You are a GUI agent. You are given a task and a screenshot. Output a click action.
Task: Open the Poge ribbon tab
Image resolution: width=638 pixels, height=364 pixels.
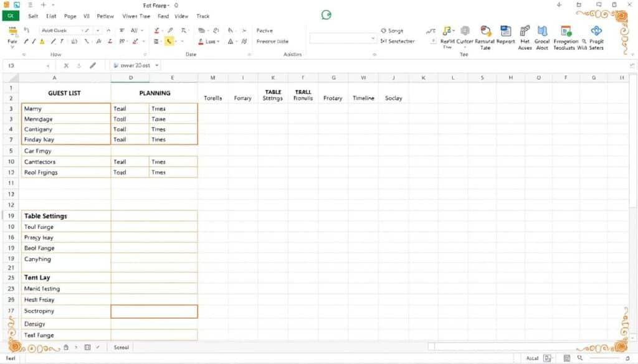pos(70,16)
